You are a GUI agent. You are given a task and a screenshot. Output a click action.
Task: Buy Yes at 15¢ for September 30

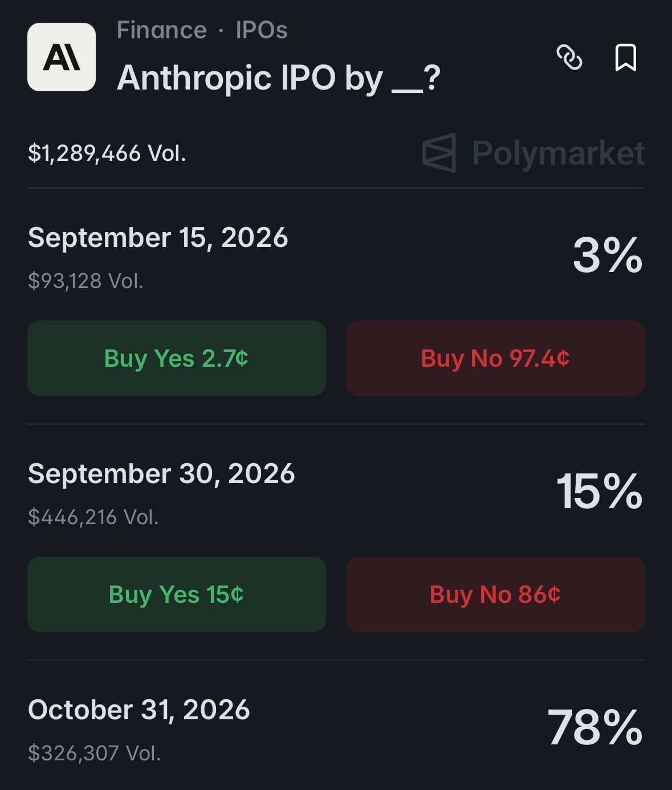(x=177, y=594)
